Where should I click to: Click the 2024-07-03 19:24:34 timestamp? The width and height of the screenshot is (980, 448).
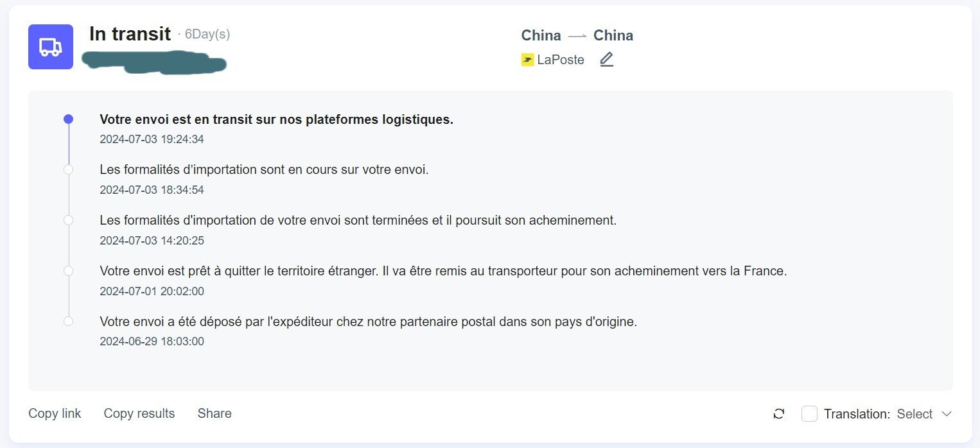coord(152,139)
